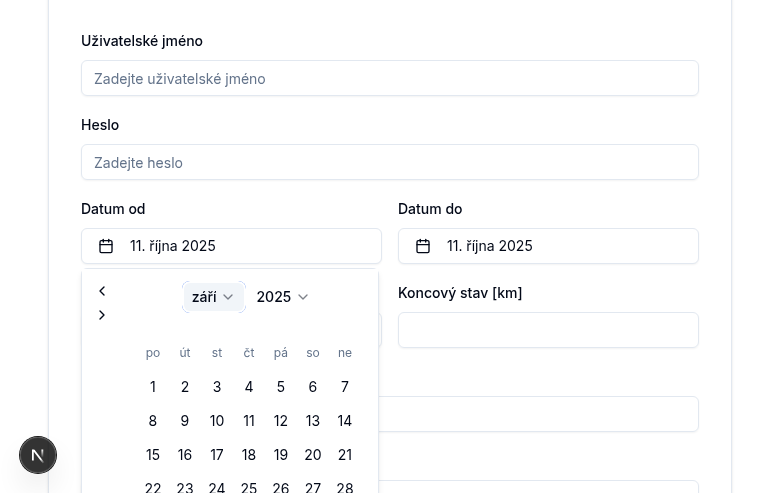
Task: Select day 4 in the calendar
Action: coord(249,387)
